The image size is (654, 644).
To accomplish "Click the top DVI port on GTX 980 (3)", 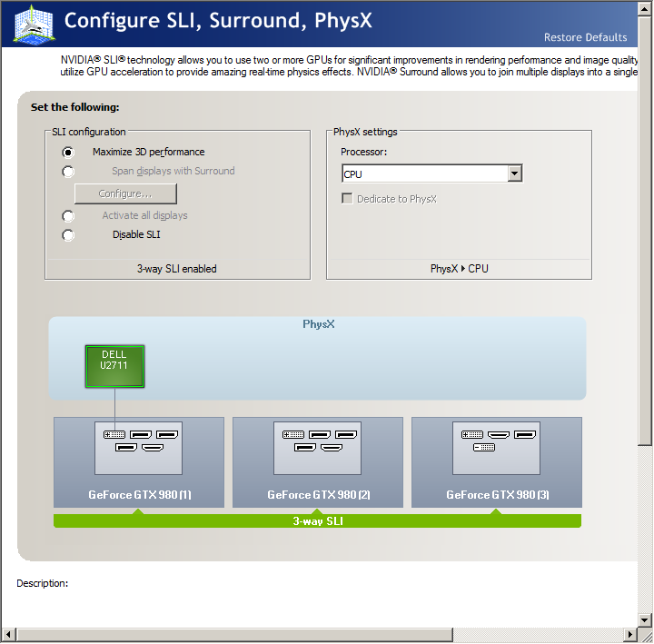I will click(472, 434).
